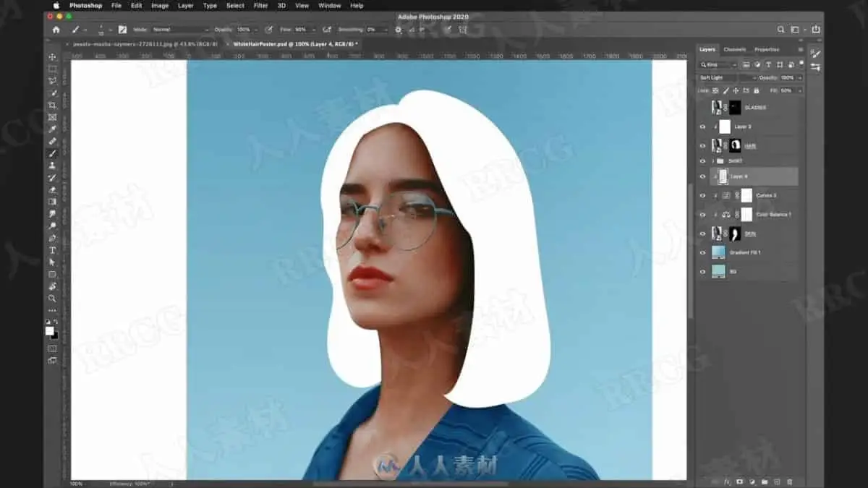Open Edit Toolbar three-dots icon
Image resolution: width=868 pixels, height=488 pixels.
pyautogui.click(x=52, y=310)
